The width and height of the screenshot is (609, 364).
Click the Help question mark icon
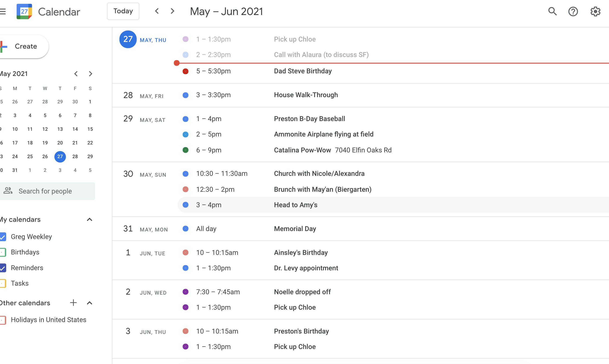[573, 11]
